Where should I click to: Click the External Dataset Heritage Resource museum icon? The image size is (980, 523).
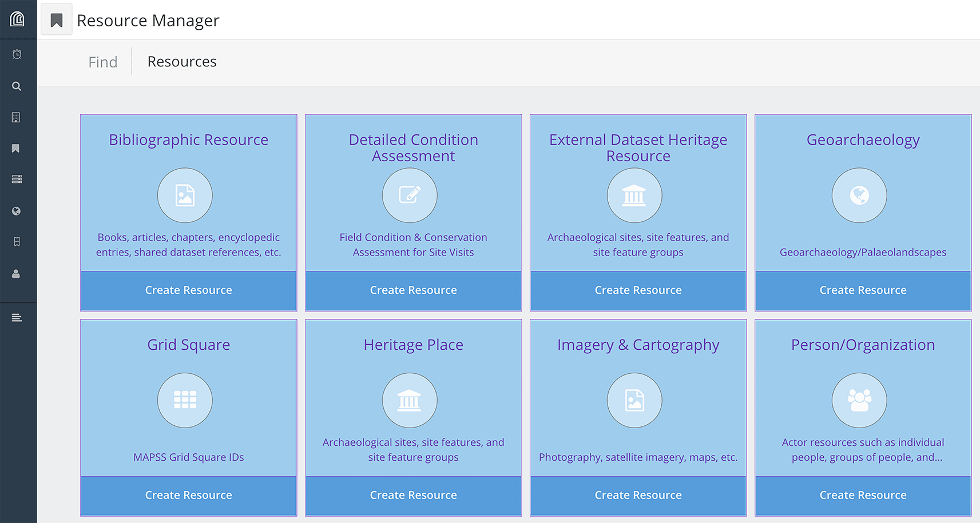point(634,195)
